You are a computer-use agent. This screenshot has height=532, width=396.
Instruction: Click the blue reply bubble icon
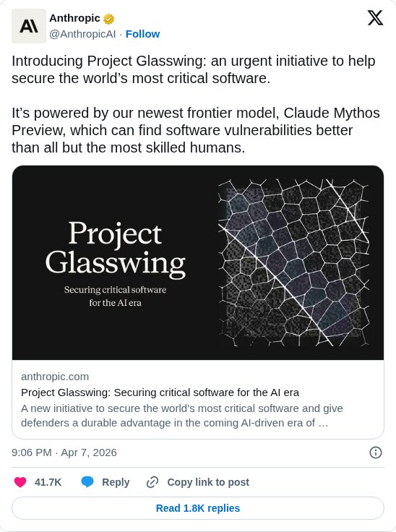click(87, 482)
